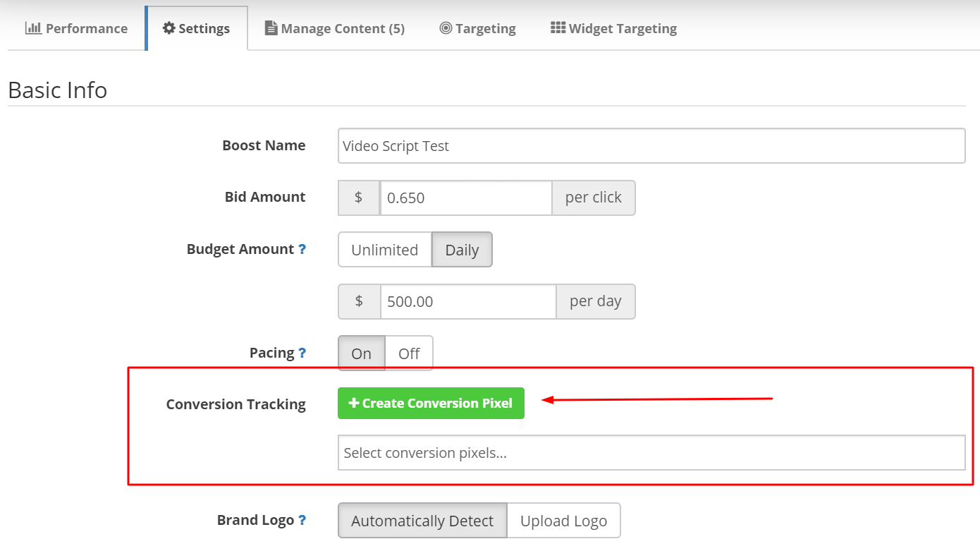Open the Budget Amount help tooltip
Screen dimensions: 980x551
click(x=303, y=248)
